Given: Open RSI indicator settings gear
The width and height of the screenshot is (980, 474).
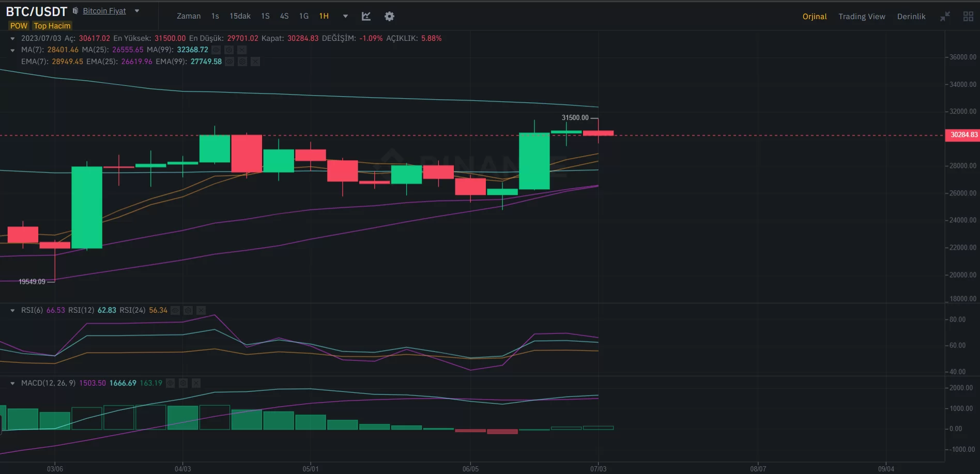Looking at the screenshot, I should pos(188,310).
